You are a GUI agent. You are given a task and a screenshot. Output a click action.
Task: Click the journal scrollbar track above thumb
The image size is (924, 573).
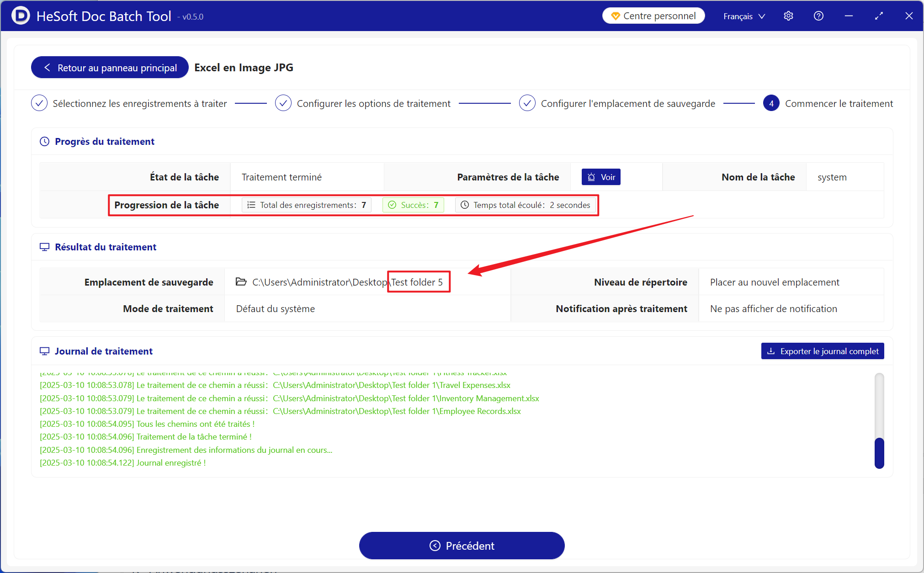click(879, 405)
